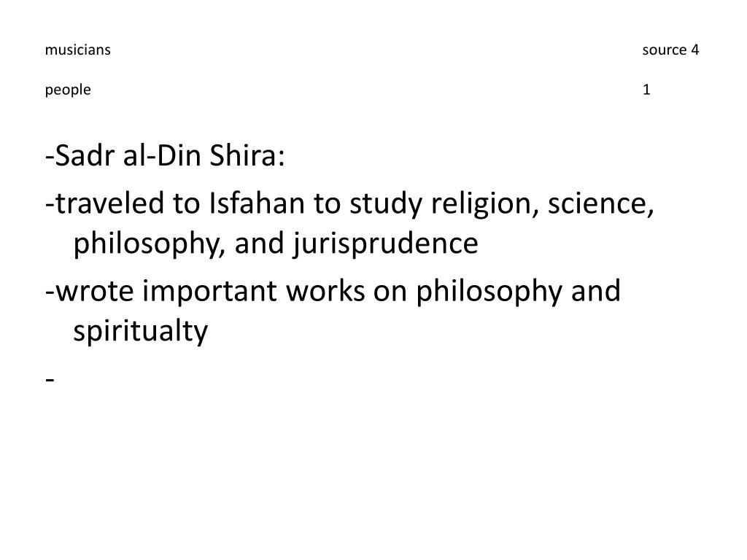The width and height of the screenshot is (747, 560).
Task: Select the misspelled word 'spiritualty'
Action: [141, 332]
